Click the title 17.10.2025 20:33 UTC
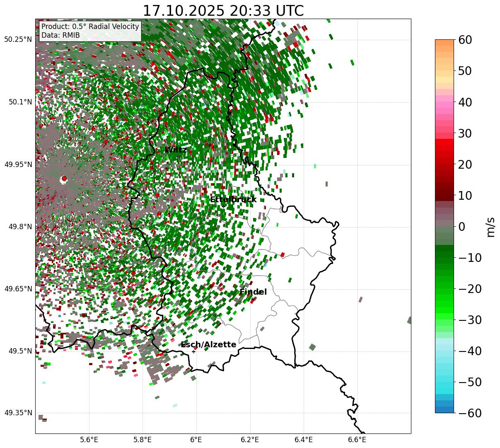This screenshot has height=448, width=500. click(223, 10)
